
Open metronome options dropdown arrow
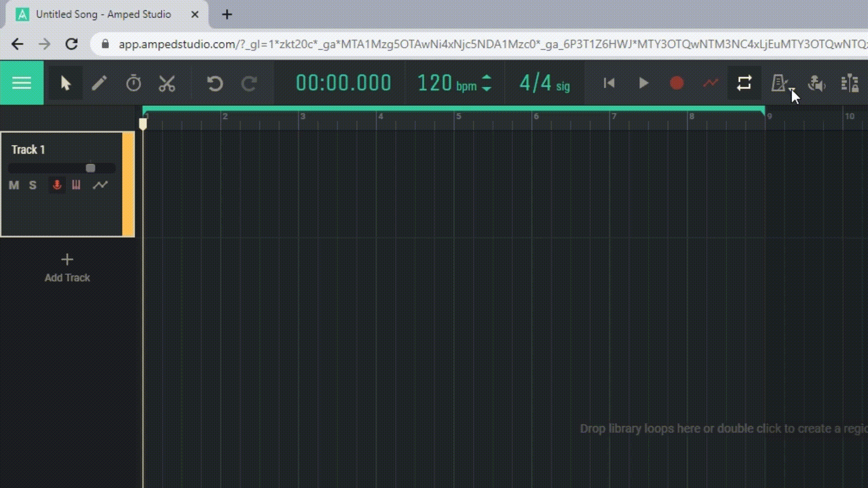(x=793, y=90)
